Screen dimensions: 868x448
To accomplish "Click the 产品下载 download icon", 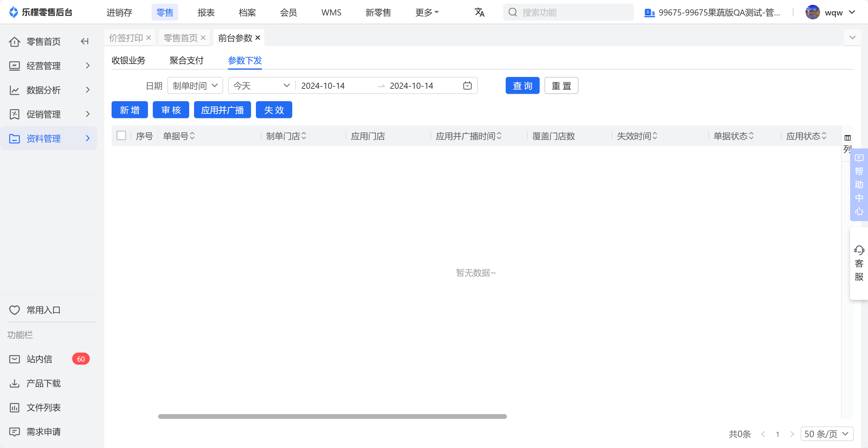I will click(14, 383).
